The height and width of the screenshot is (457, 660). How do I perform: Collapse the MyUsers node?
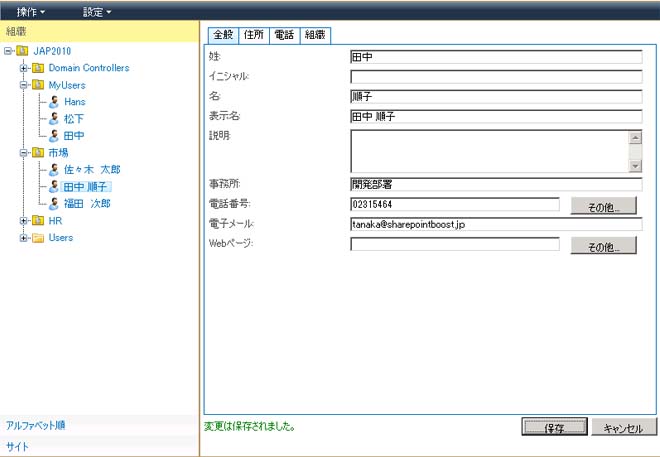(x=24, y=85)
